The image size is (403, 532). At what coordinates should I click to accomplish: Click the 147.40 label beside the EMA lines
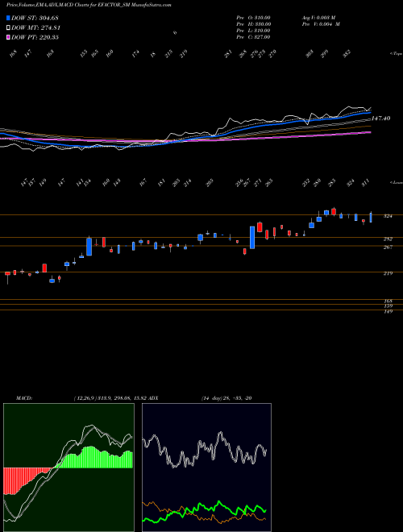coord(380,118)
